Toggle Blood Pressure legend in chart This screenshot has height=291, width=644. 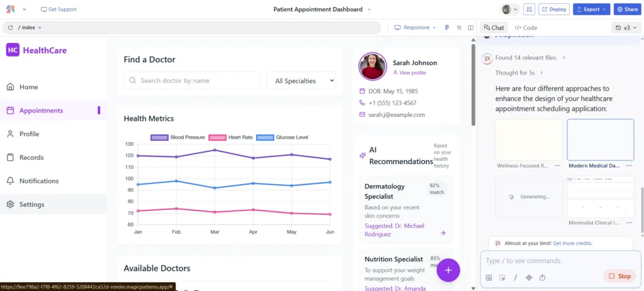[x=178, y=137]
